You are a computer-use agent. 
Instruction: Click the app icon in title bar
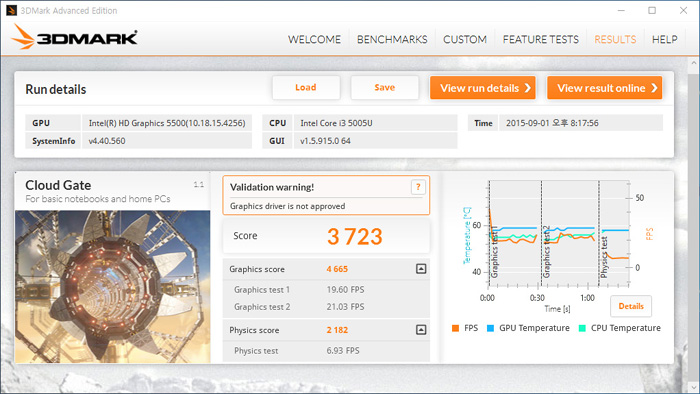[x=11, y=10]
